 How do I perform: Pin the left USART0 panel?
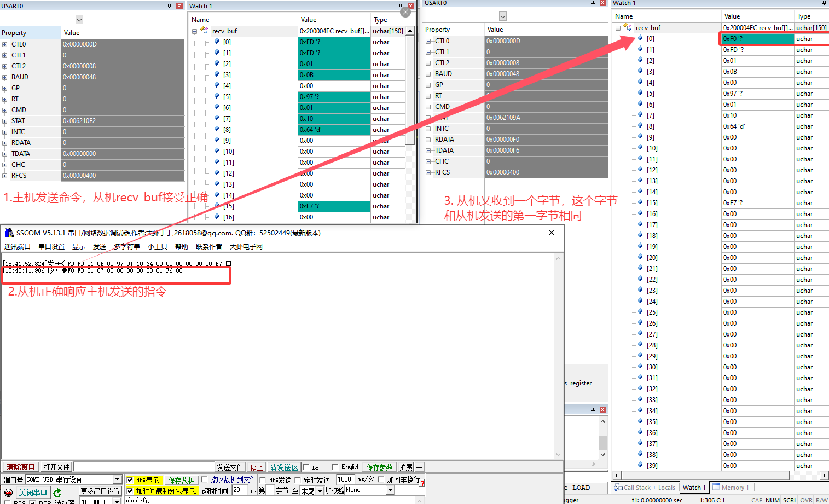pos(169,6)
